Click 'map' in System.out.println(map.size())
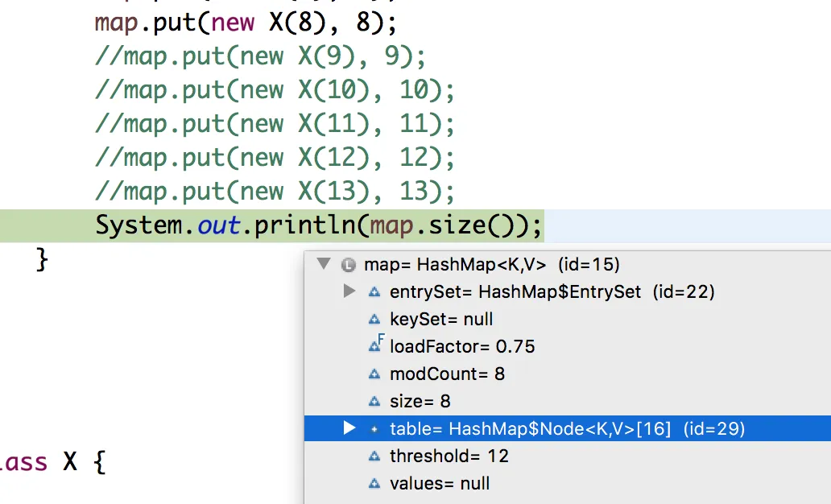 [x=391, y=226]
